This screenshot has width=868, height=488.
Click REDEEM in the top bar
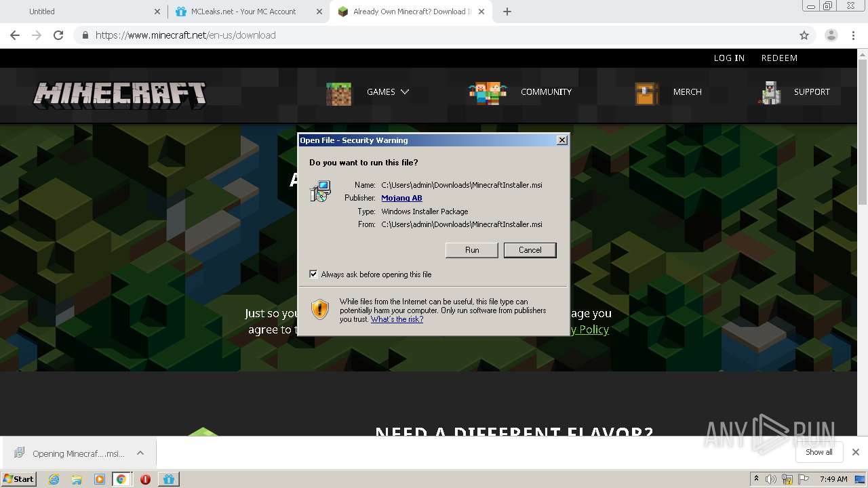779,58
